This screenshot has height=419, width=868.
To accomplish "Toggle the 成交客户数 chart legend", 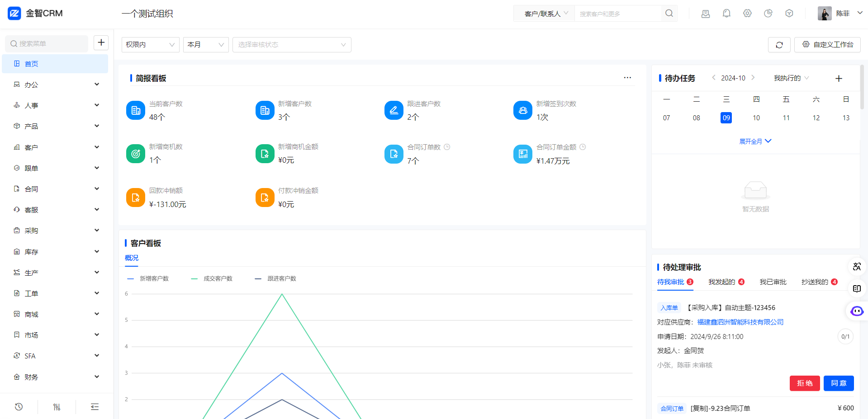I will coord(212,278).
